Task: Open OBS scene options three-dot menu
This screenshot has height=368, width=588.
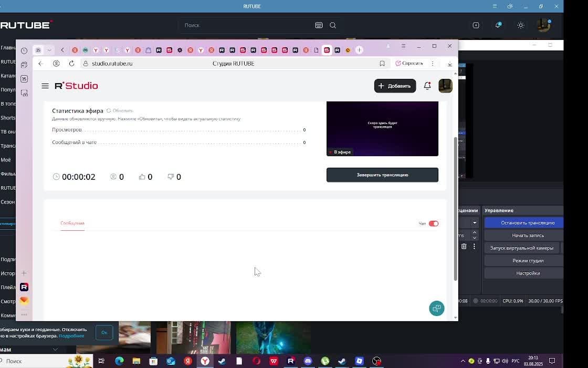Action: point(474,247)
